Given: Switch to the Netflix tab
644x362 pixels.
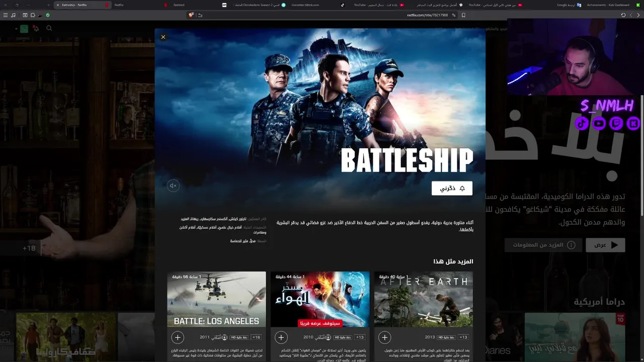Looking at the screenshot, I should (x=140, y=5).
